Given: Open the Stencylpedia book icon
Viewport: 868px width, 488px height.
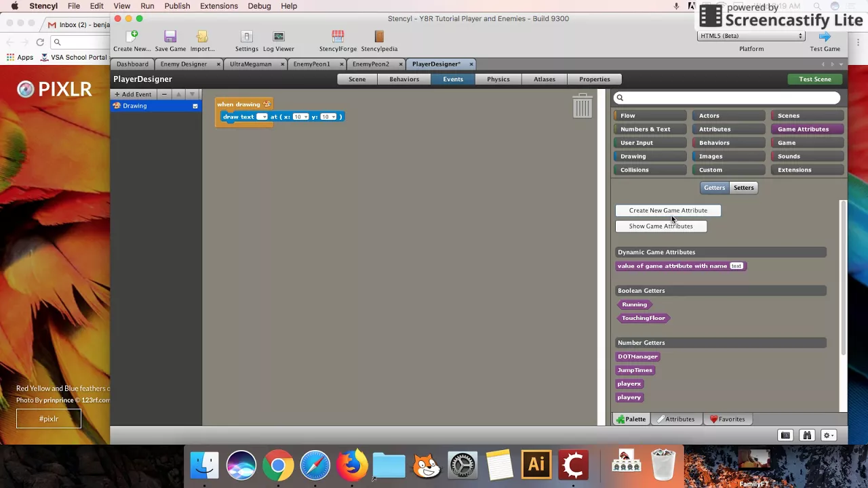Looking at the screenshot, I should point(379,36).
